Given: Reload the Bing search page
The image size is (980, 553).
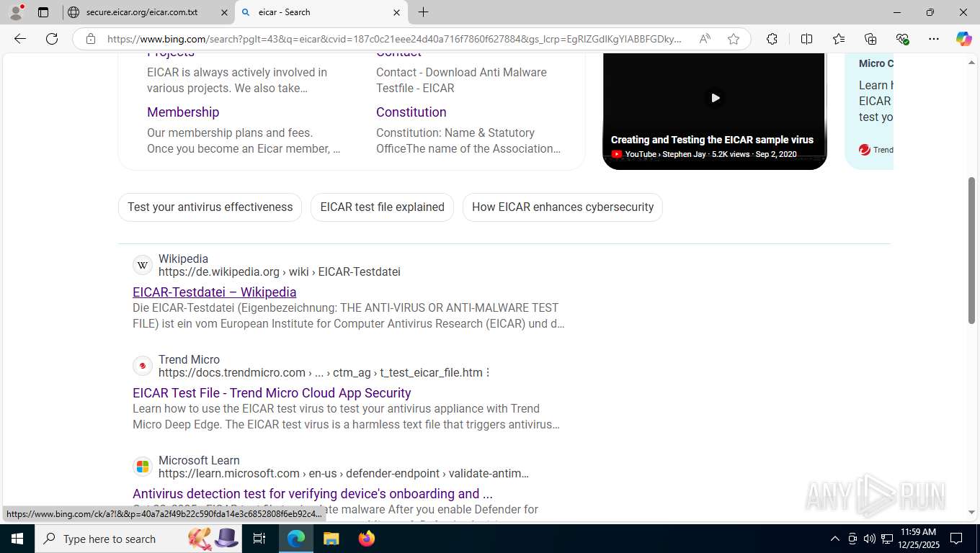Looking at the screenshot, I should click(52, 39).
